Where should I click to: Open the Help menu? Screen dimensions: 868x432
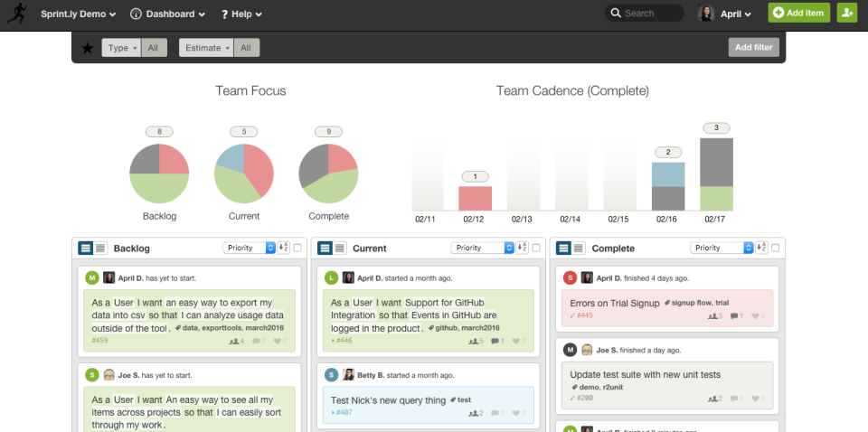(241, 14)
